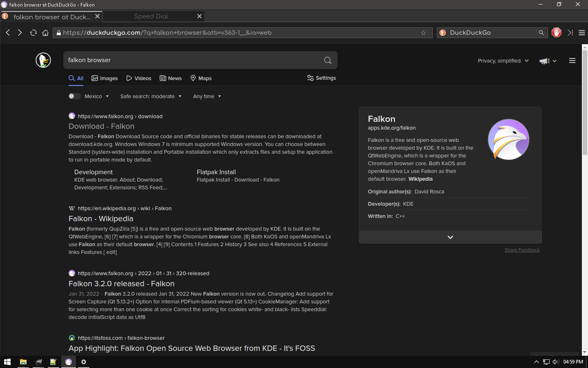The width and height of the screenshot is (588, 368).
Task: Switch to Images results
Action: coord(105,78)
